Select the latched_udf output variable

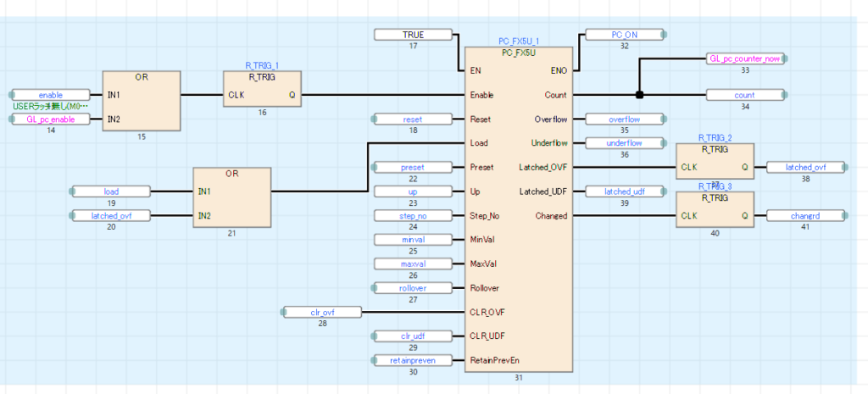624,191
